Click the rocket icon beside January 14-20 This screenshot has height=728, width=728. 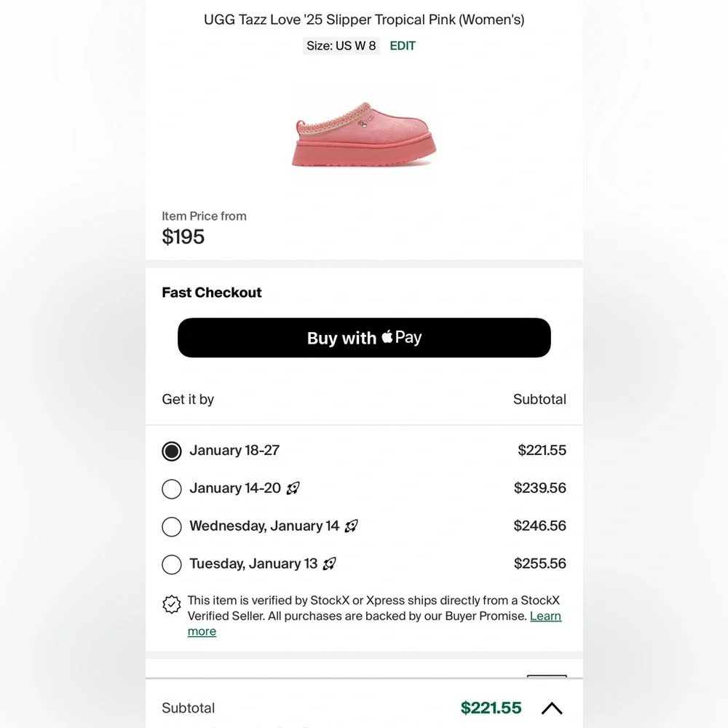click(293, 488)
